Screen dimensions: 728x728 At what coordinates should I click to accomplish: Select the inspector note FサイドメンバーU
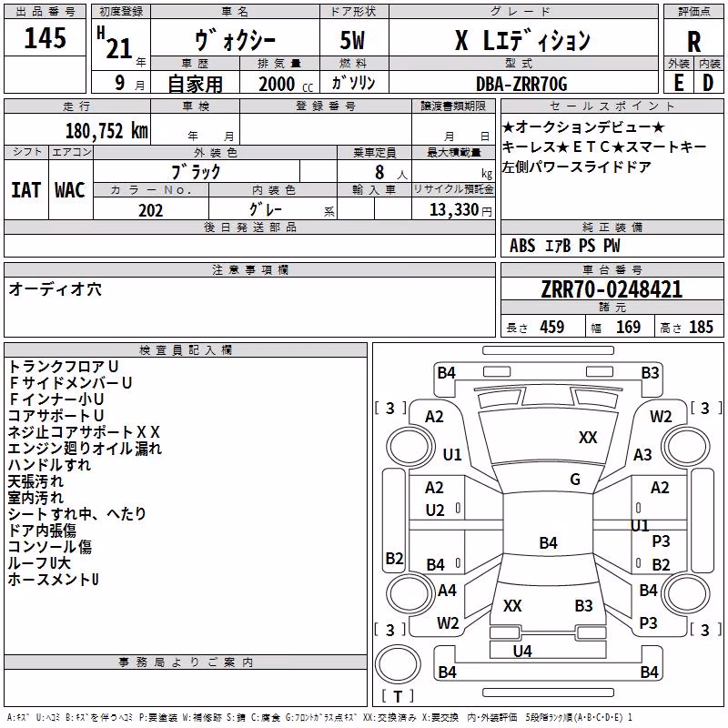[x=71, y=382]
